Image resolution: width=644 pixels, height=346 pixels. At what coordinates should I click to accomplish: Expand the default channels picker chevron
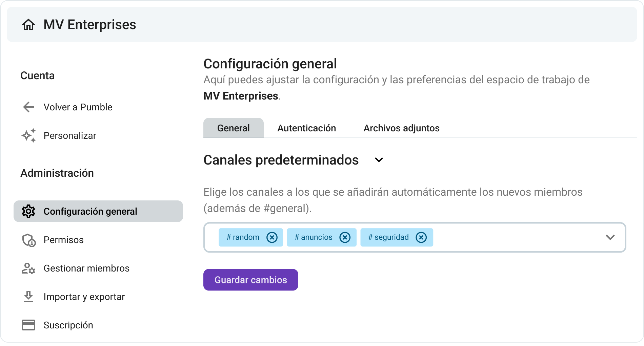(610, 237)
